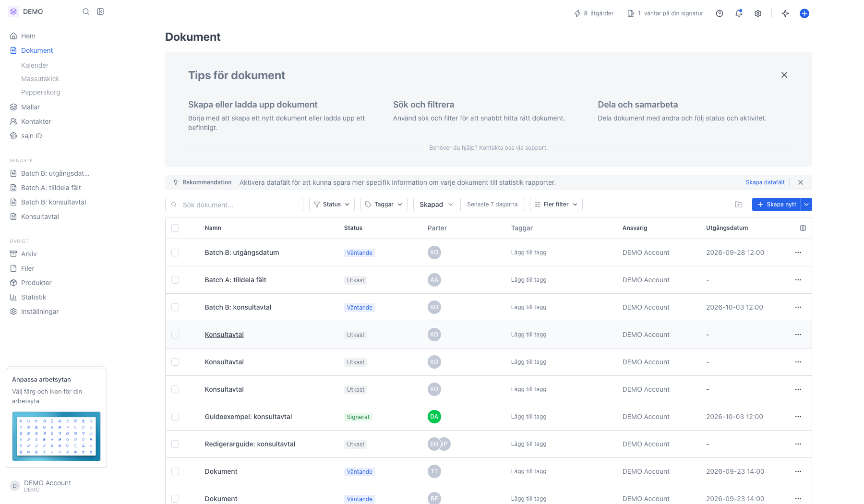Open the sidebar search icon
Viewport: 864px width, 504px height.
(x=86, y=12)
